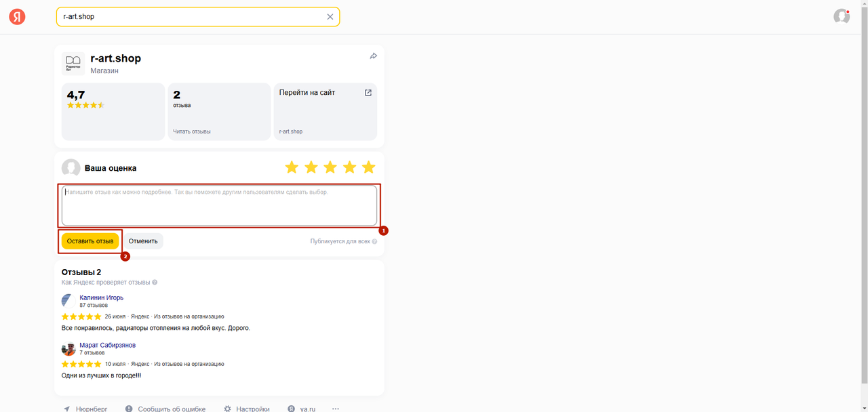Rate with the first star

292,167
